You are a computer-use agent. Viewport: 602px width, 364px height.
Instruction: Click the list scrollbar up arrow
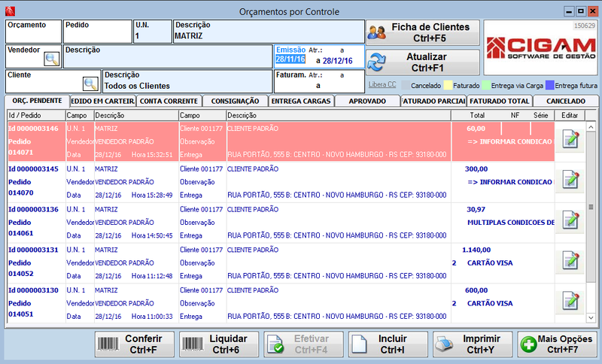[591, 127]
